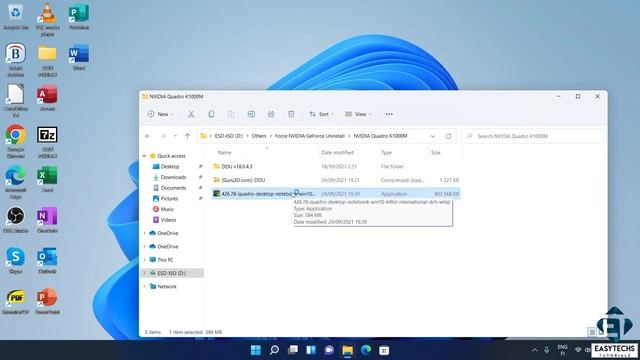
Task: Click the Copy icon in Explorer toolbar
Action: pyautogui.click(x=211, y=114)
